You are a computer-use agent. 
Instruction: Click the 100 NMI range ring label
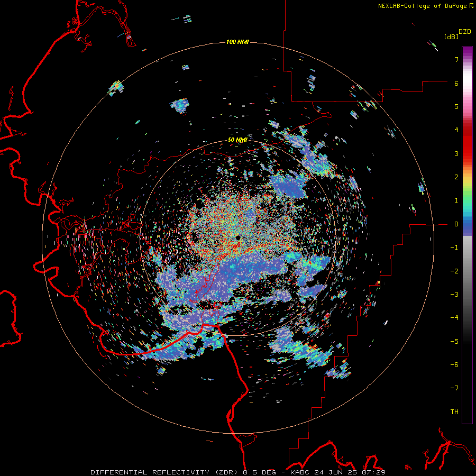[237, 42]
